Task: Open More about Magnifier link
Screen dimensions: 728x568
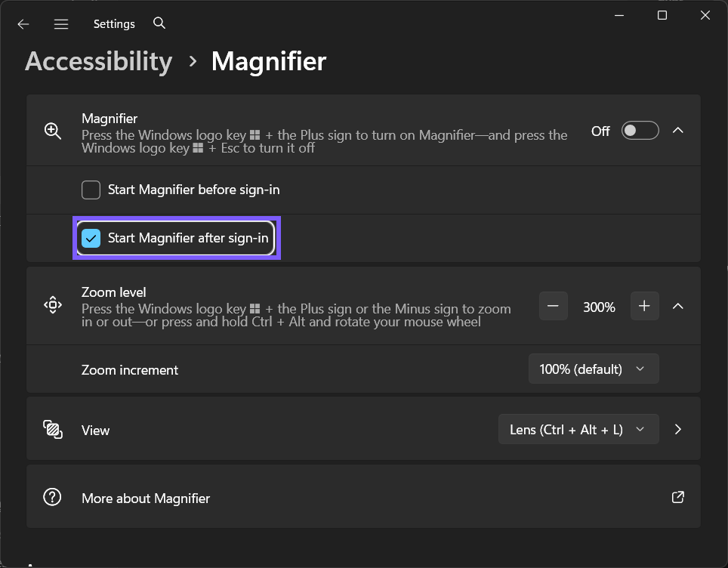Action: pyautogui.click(x=363, y=496)
